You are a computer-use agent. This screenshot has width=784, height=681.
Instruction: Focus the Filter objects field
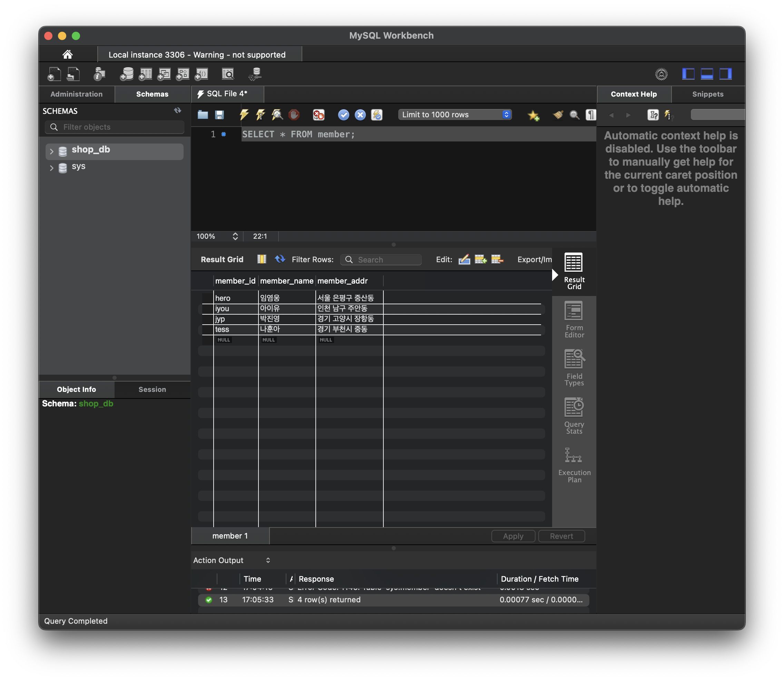114,127
